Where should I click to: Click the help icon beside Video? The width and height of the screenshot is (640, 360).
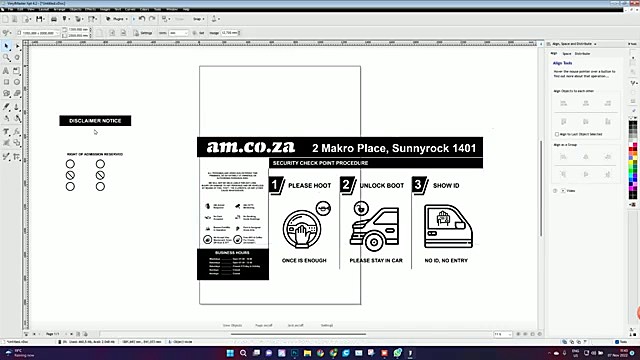555,191
